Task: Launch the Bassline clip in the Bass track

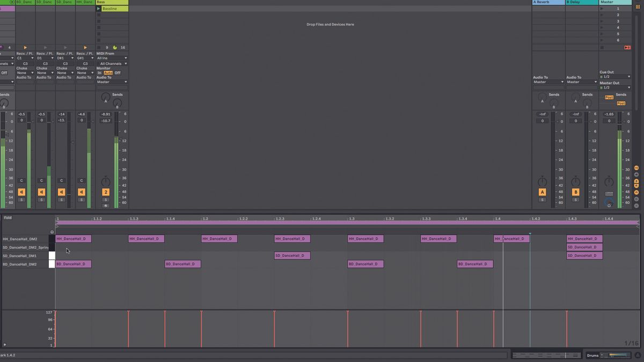Action: (x=98, y=9)
